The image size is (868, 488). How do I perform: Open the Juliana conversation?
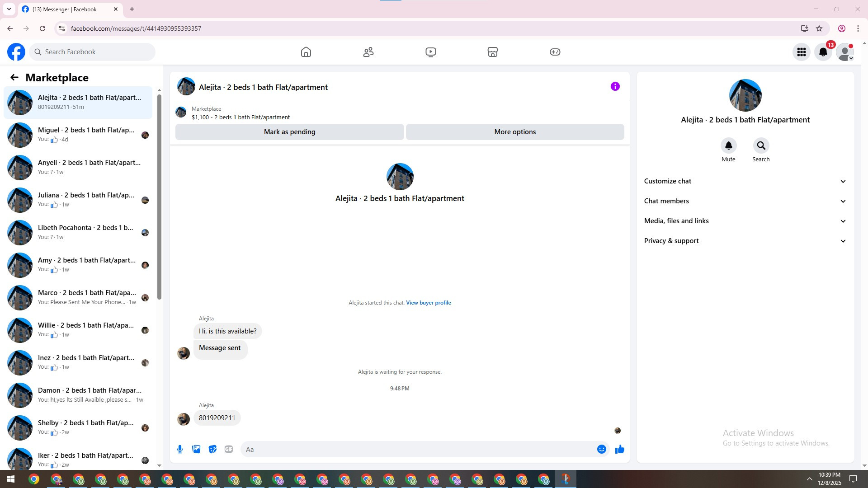[78, 200]
